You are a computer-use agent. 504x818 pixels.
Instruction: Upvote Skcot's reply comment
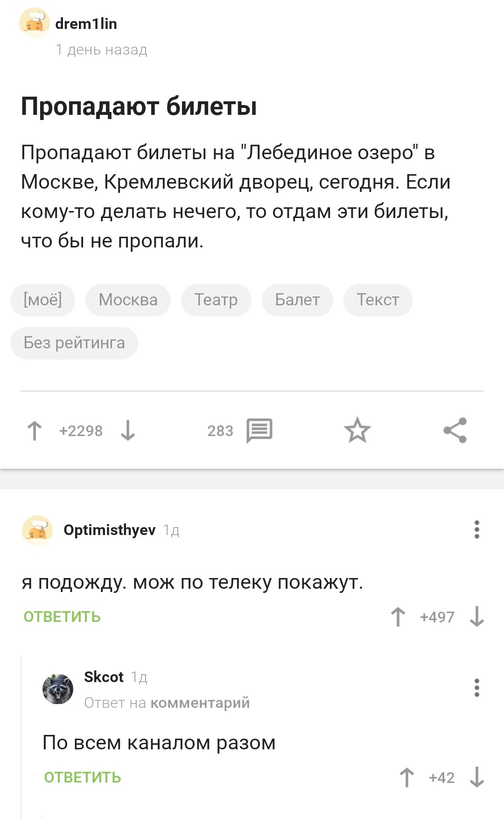(407, 777)
